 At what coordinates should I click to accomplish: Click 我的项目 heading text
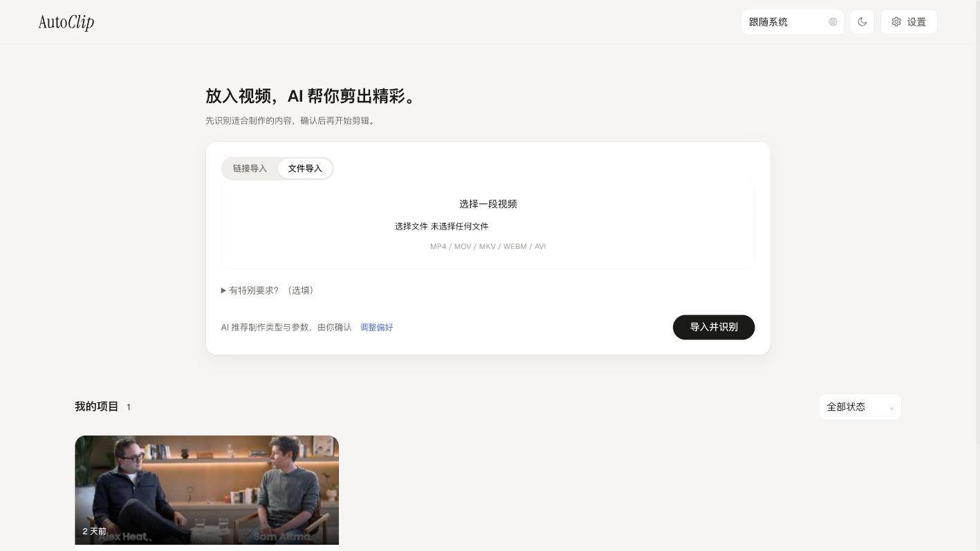tap(97, 407)
